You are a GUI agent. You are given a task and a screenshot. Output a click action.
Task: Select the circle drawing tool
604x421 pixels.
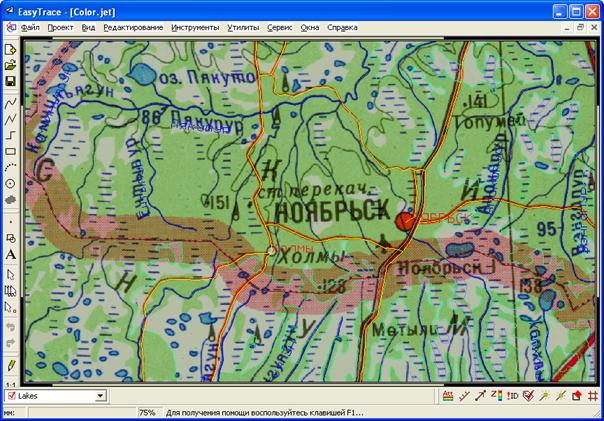(x=10, y=184)
